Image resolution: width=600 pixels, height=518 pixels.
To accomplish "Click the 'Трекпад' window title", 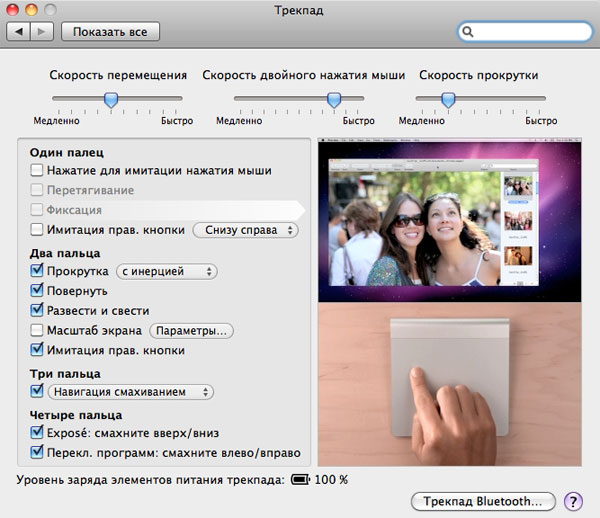I will point(299,10).
